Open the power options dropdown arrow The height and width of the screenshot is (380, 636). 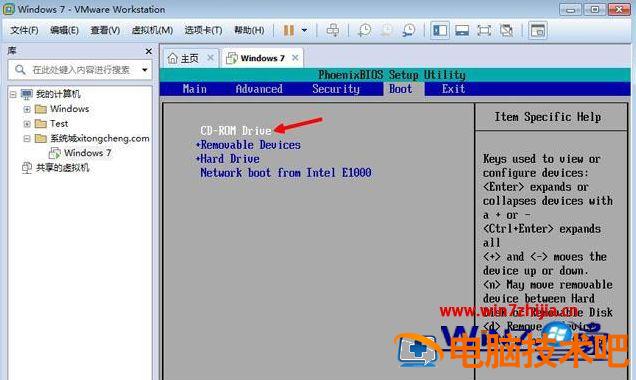[x=304, y=30]
